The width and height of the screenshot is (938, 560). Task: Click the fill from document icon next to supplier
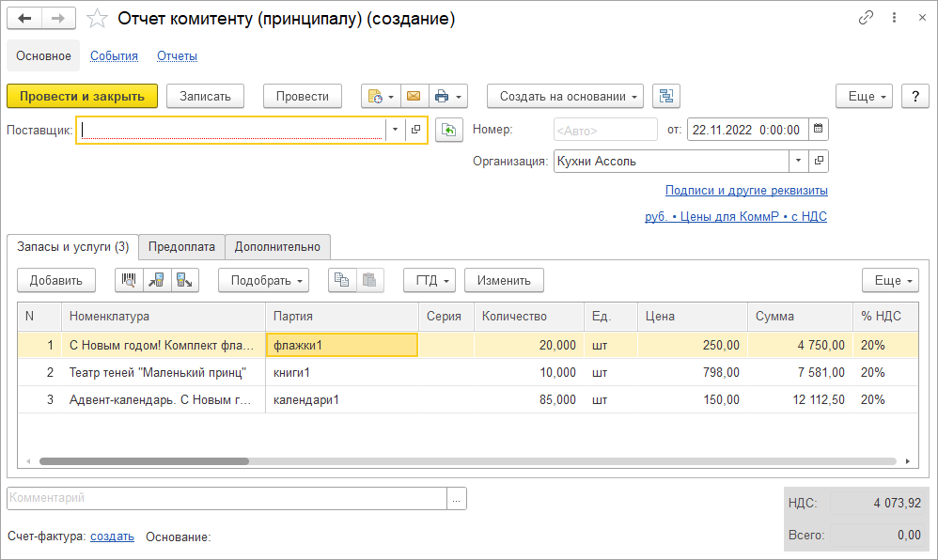point(450,130)
